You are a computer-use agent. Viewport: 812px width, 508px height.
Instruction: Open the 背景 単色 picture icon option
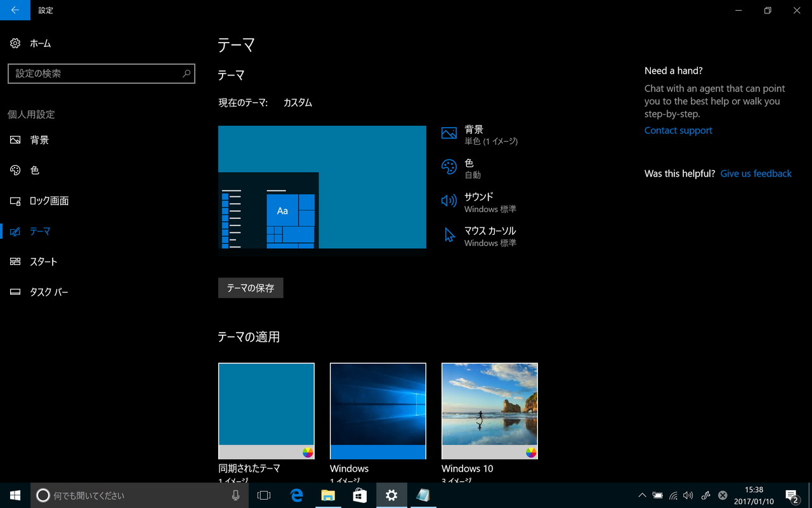point(449,133)
